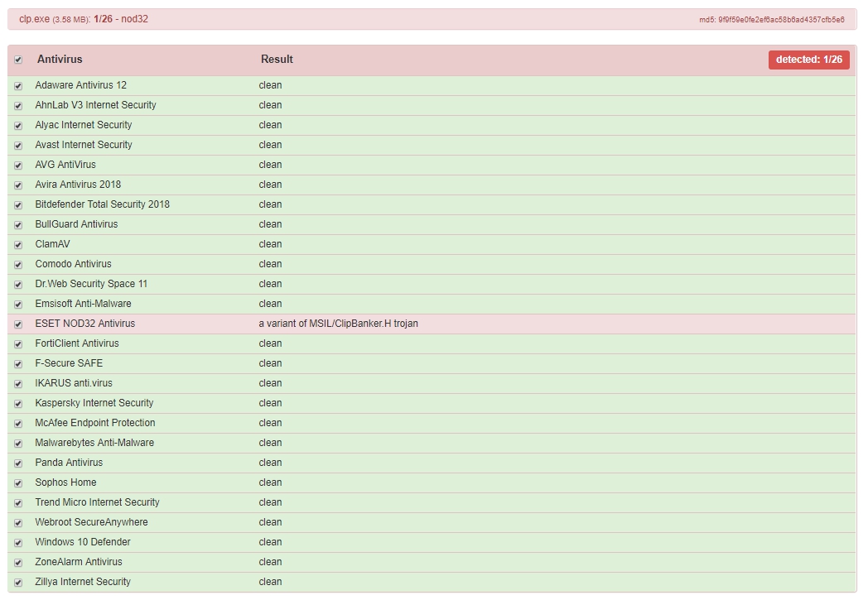Click the clp.exe file name in the header

[34, 19]
